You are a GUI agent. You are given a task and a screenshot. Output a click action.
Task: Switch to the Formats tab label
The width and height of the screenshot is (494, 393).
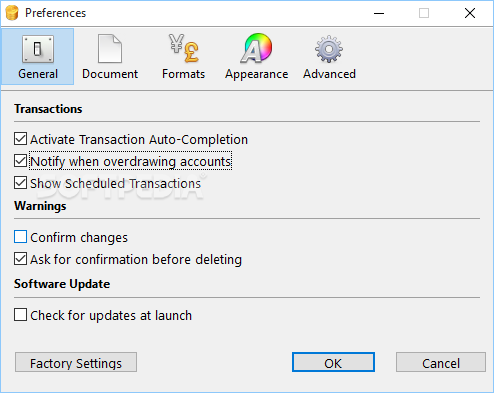pyautogui.click(x=184, y=74)
